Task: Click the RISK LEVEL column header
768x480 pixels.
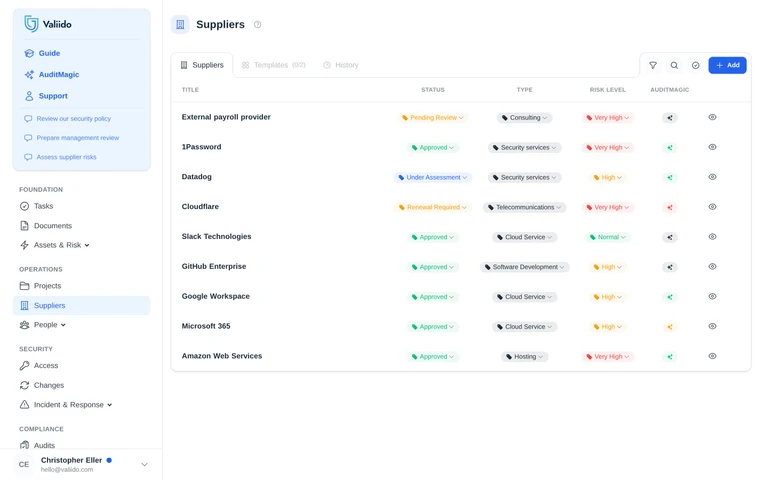Action: tap(607, 90)
